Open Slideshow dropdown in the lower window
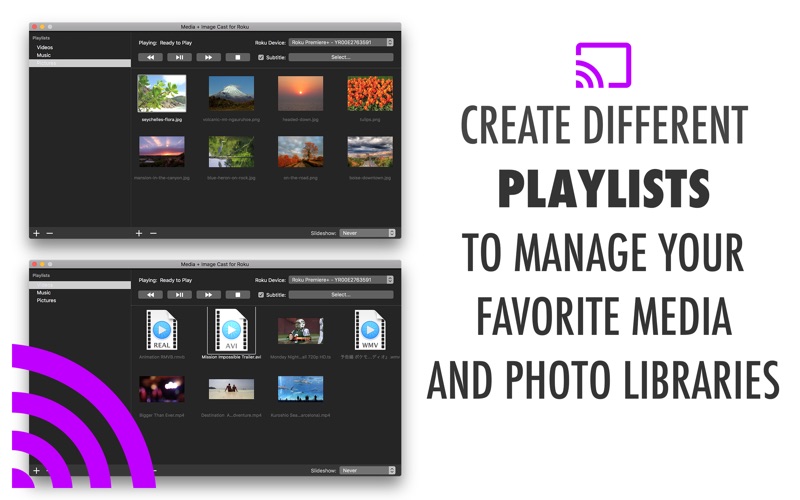Viewport: 800px width, 500px height. [367, 470]
